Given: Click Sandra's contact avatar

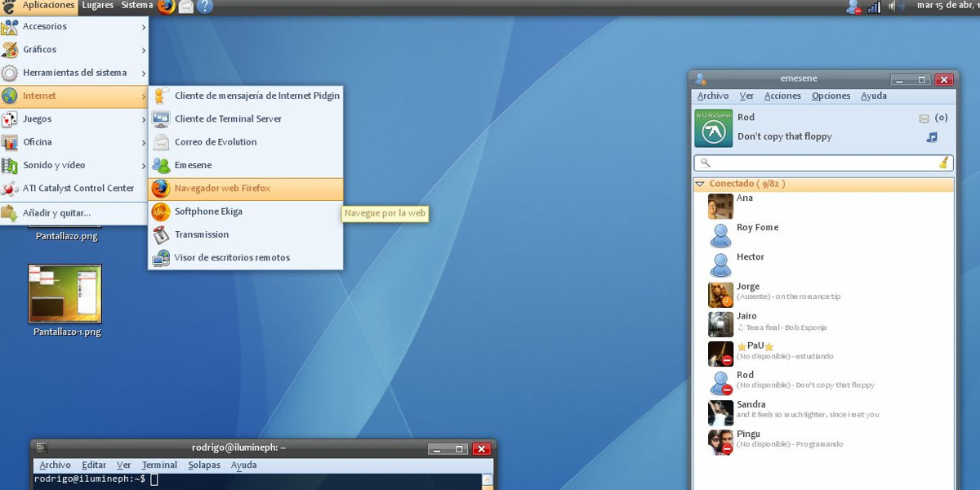Looking at the screenshot, I should click(720, 412).
